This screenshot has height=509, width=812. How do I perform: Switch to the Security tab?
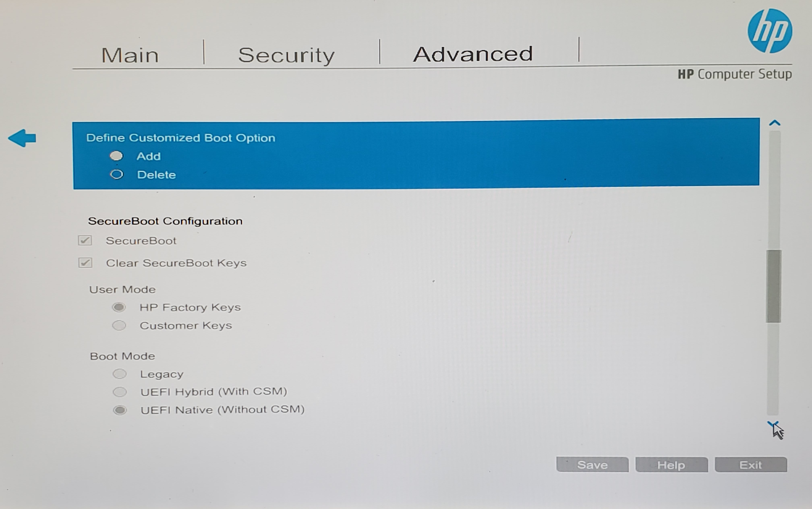click(x=286, y=55)
